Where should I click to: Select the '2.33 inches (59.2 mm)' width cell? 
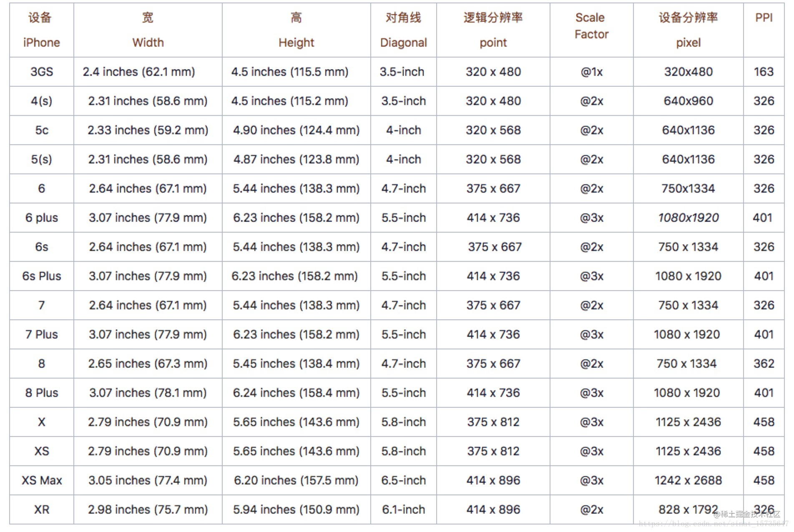point(148,130)
